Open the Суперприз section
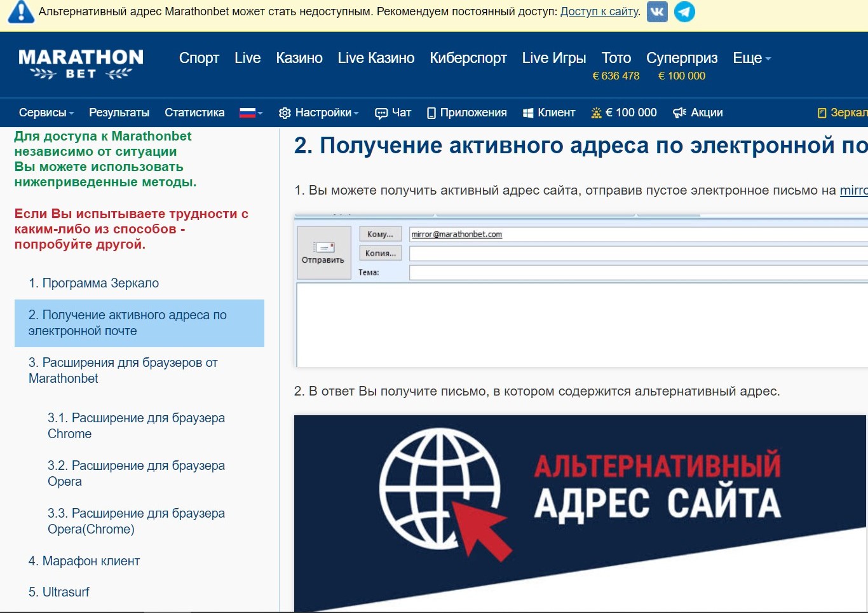The height and width of the screenshot is (613, 868). tap(682, 58)
